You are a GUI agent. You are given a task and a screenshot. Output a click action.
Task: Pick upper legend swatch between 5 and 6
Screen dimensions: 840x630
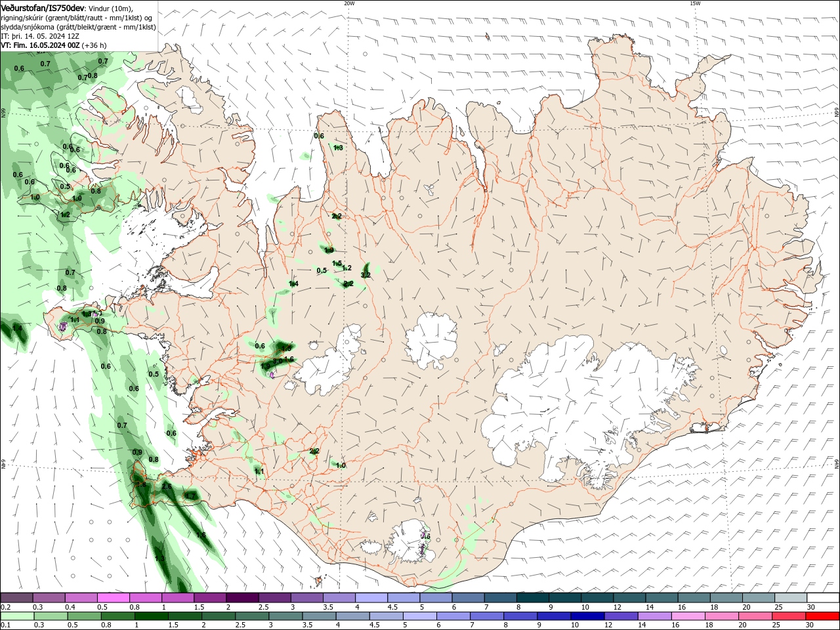(436, 598)
